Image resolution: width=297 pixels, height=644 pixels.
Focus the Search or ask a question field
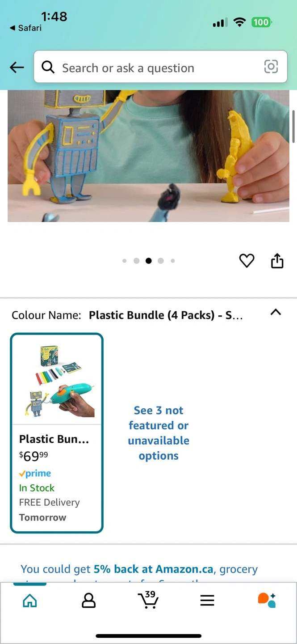click(x=160, y=67)
